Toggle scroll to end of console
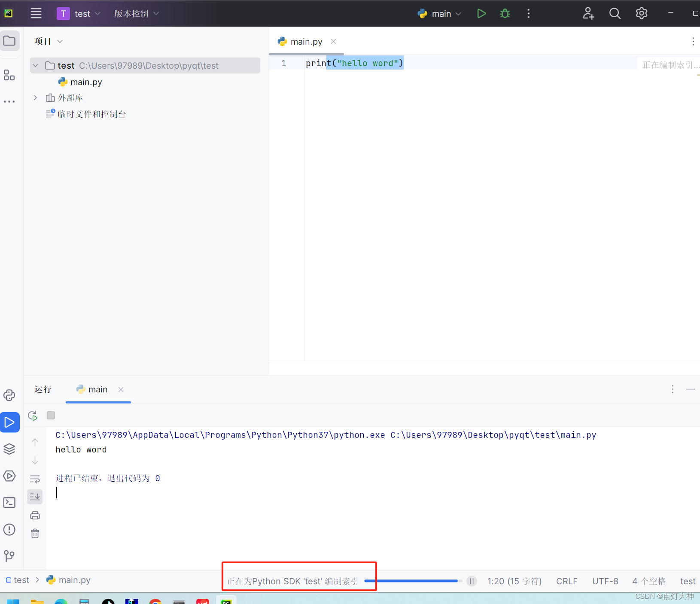Image resolution: width=700 pixels, height=604 pixels. click(35, 497)
